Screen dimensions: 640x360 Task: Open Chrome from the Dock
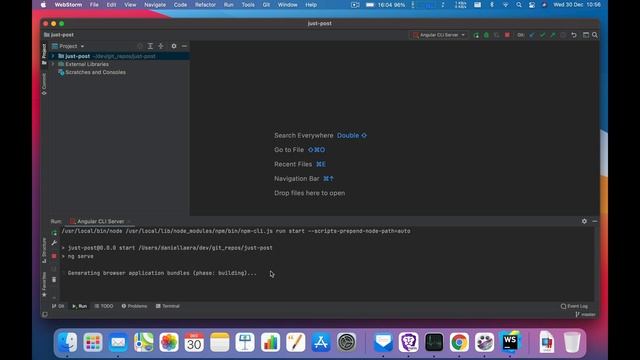459,342
